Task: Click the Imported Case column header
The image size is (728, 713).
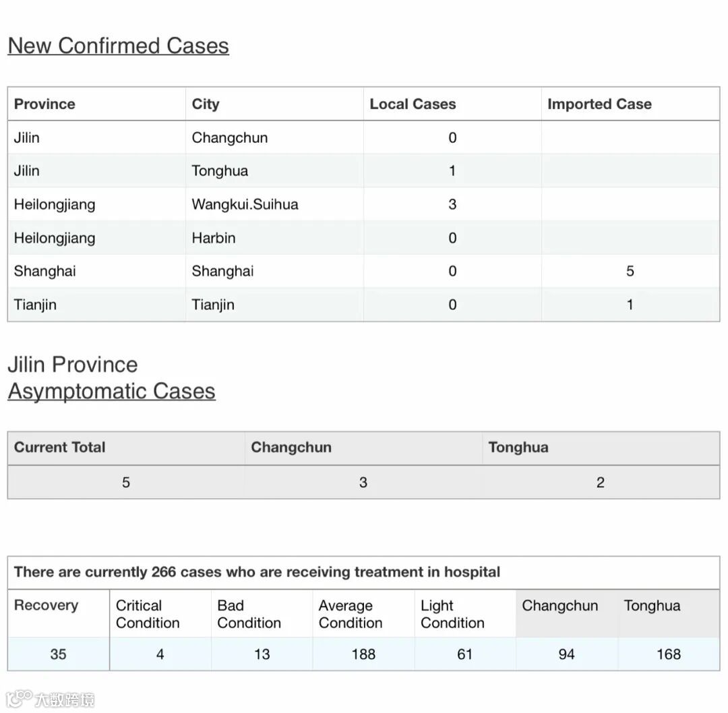Action: coord(599,104)
